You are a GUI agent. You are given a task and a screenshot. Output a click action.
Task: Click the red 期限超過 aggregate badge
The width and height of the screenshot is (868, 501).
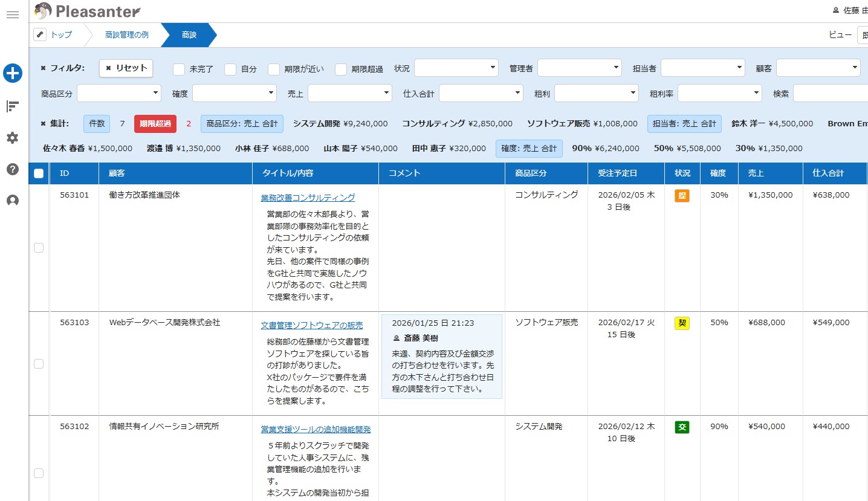[x=155, y=124]
